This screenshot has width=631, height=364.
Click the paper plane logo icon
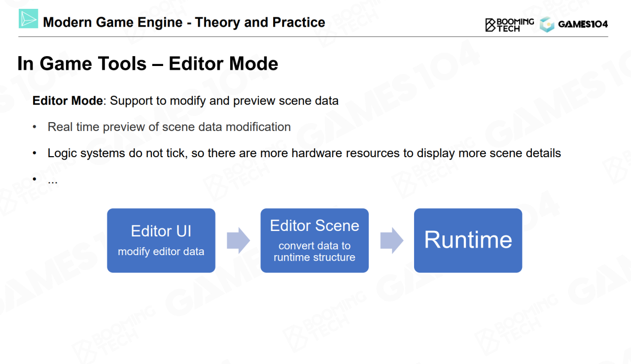(28, 19)
